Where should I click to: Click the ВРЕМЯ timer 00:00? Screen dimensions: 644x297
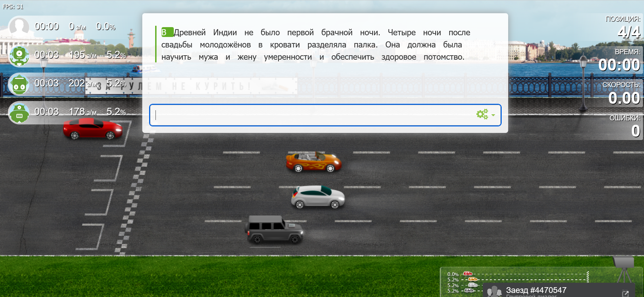coord(619,65)
